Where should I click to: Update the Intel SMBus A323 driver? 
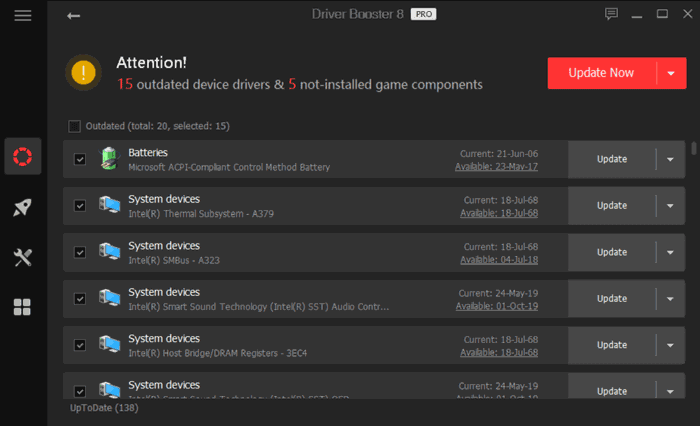612,252
